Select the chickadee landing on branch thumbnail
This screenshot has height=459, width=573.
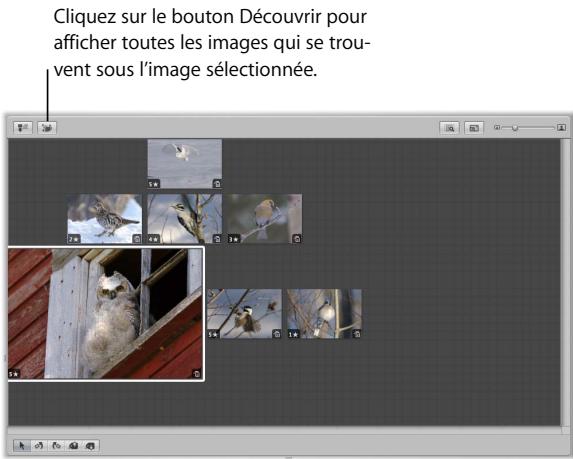pos(244,314)
